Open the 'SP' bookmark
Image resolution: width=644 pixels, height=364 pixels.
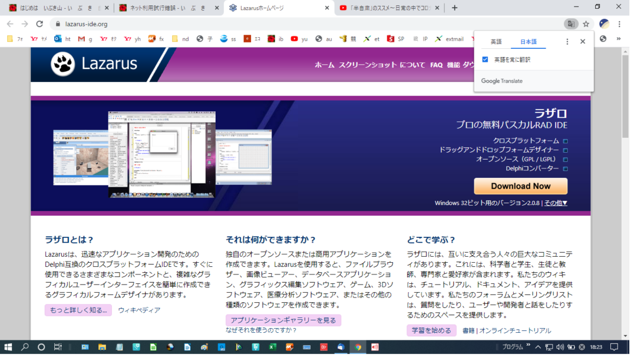coord(395,38)
